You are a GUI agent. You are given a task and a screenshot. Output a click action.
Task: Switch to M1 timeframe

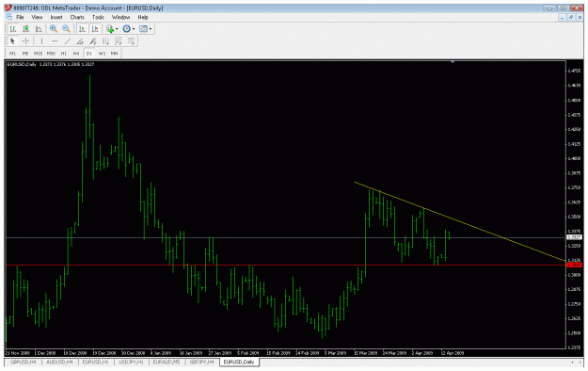(13, 54)
